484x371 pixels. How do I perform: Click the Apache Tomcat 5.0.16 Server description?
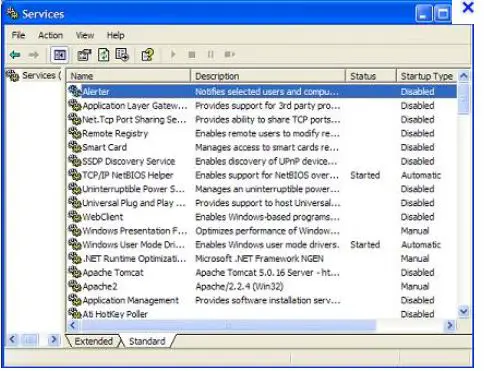[x=267, y=272]
